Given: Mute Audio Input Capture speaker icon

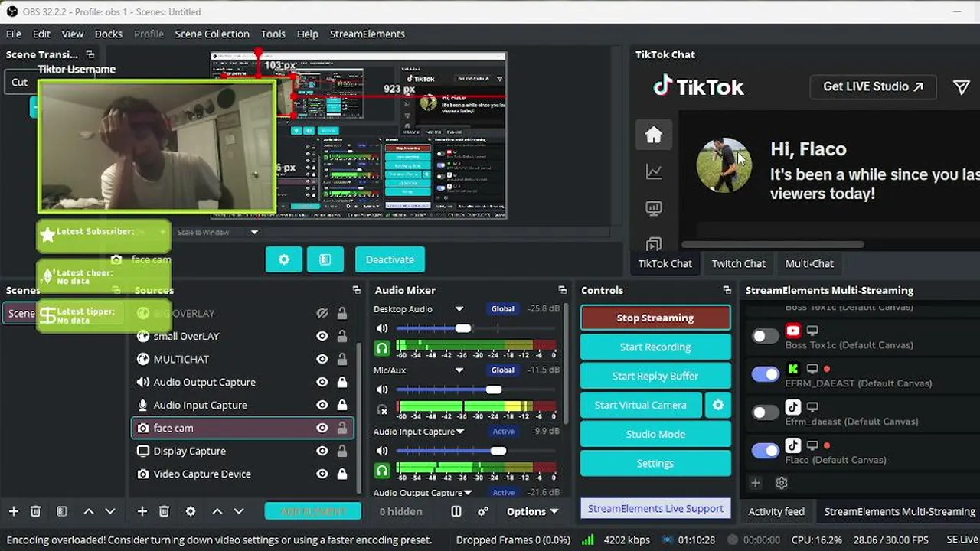Looking at the screenshot, I should pos(382,451).
